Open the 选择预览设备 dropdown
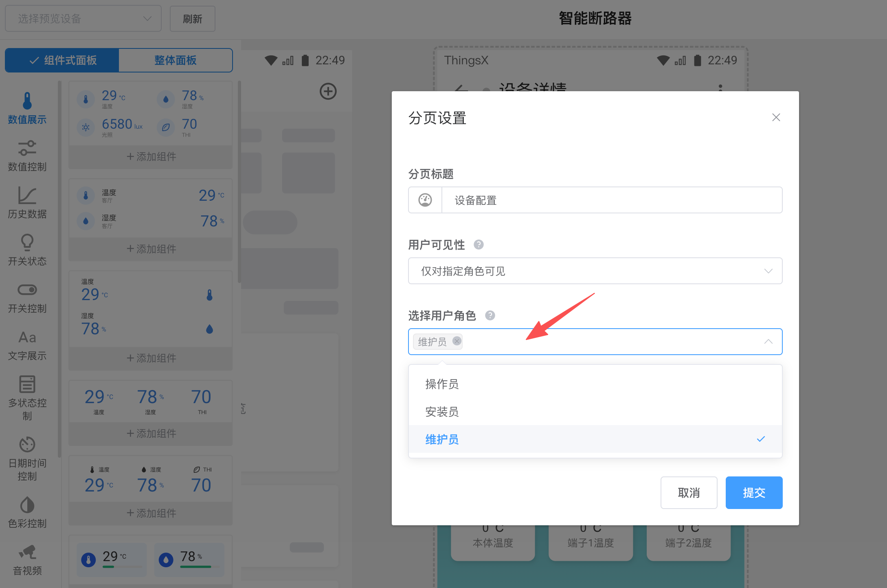 pos(83,19)
